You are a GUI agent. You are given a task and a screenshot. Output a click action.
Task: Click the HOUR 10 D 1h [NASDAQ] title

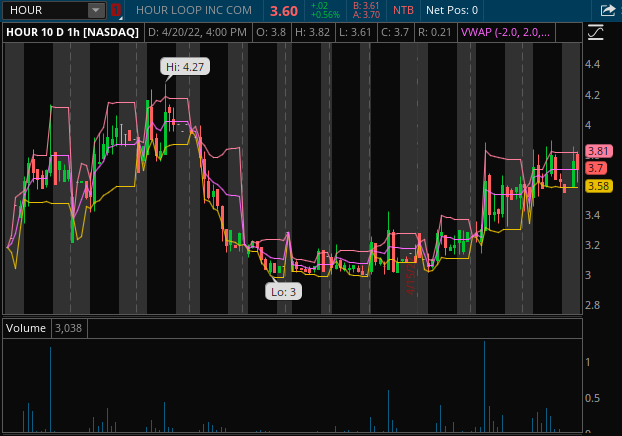coord(73,32)
